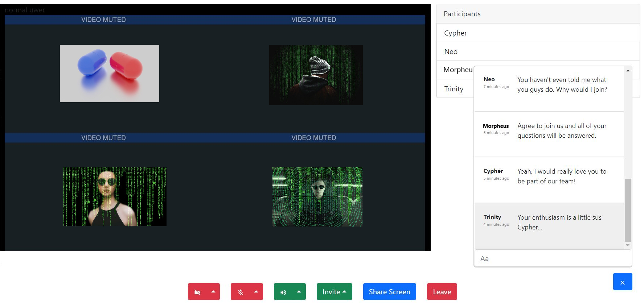Close the chat panel with X button

623,282
